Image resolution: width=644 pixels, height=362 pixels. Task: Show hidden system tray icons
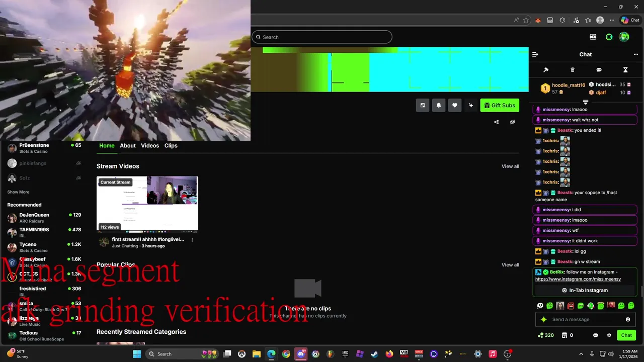click(581, 354)
